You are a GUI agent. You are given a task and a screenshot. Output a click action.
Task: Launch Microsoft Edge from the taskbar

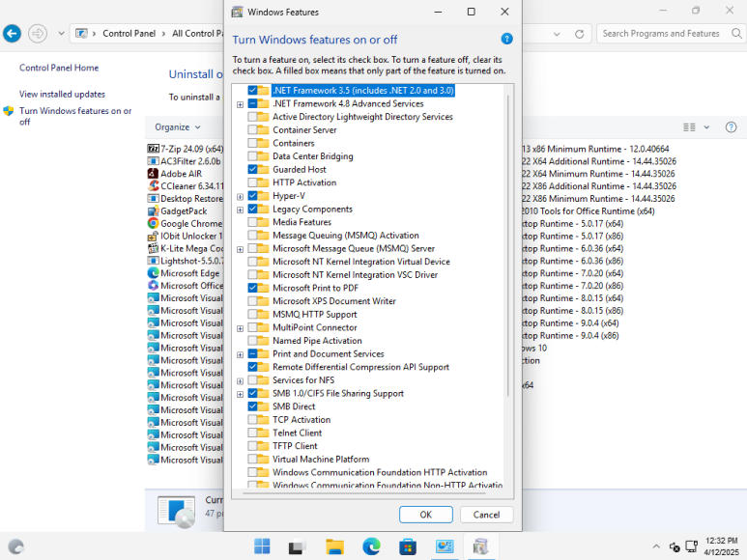(x=371, y=546)
